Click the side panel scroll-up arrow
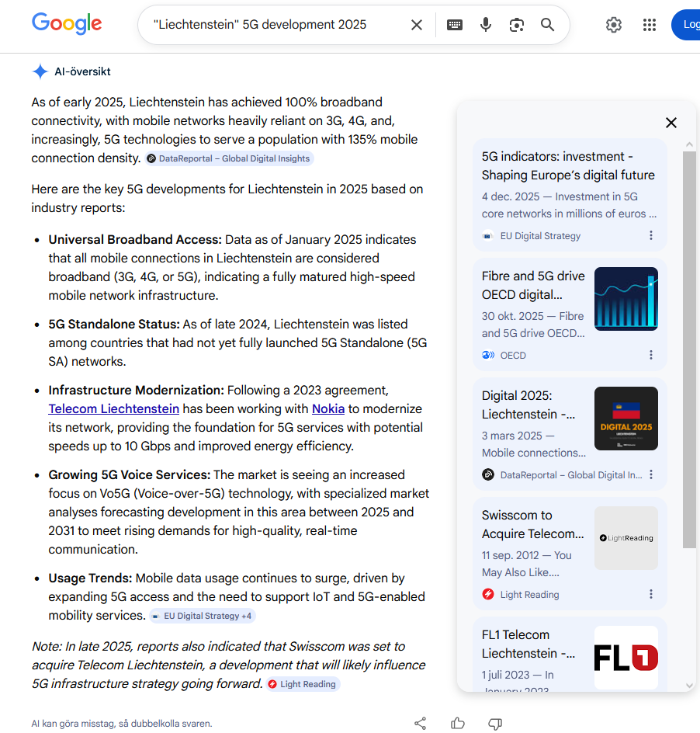700x733 pixels. (x=689, y=144)
